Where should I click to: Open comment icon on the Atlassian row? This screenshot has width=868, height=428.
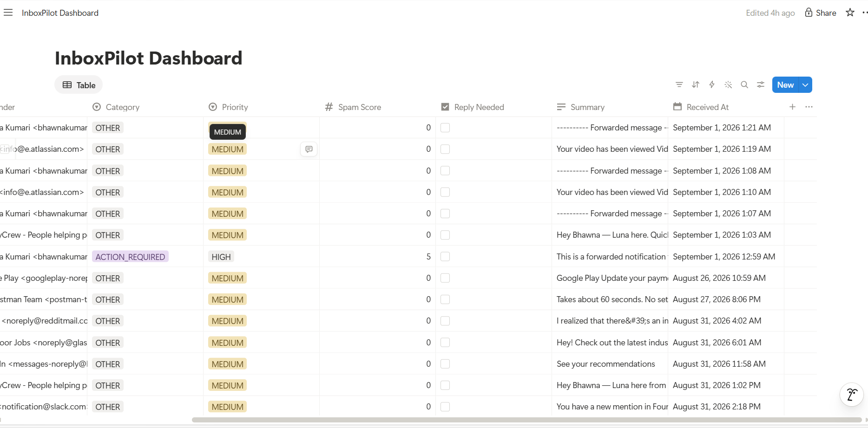coord(309,149)
